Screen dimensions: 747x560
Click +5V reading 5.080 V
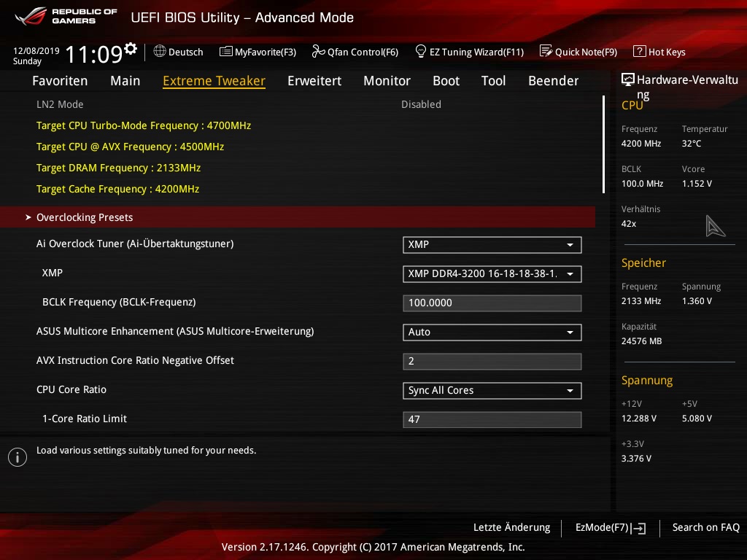coord(697,418)
